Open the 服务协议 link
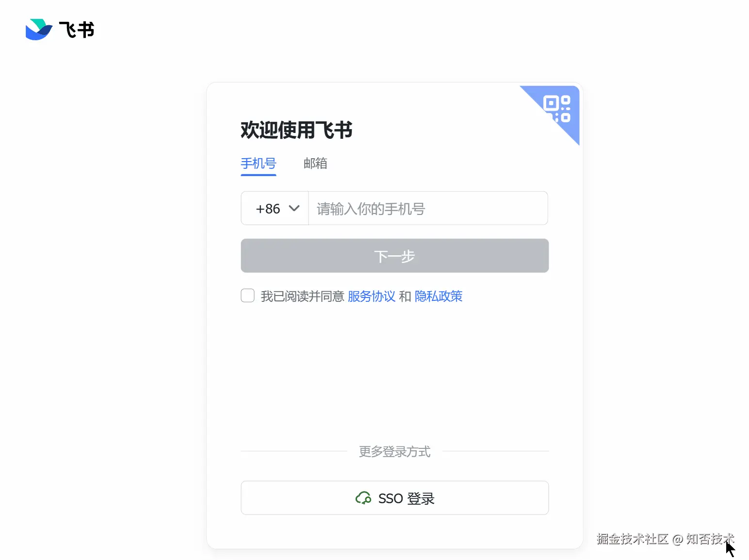This screenshot has height=560, width=749. click(x=372, y=296)
